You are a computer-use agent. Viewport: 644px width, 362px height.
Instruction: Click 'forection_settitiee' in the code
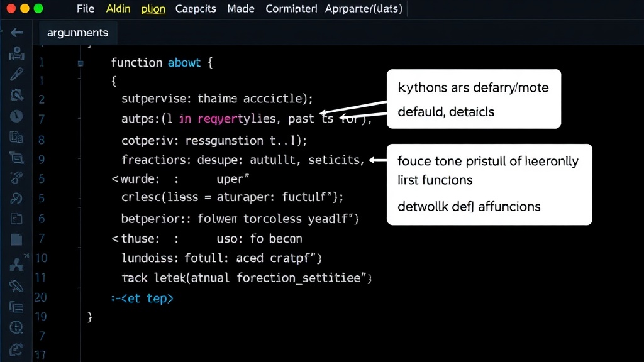pos(299,278)
